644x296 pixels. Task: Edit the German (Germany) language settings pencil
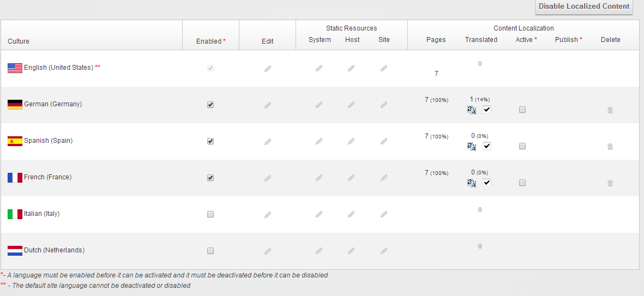tap(268, 105)
